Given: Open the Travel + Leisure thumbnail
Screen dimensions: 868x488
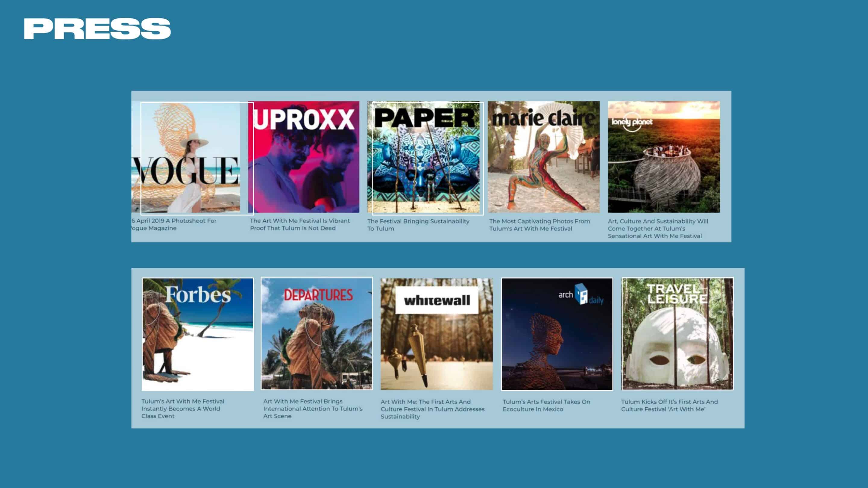Looking at the screenshot, I should click(678, 334).
